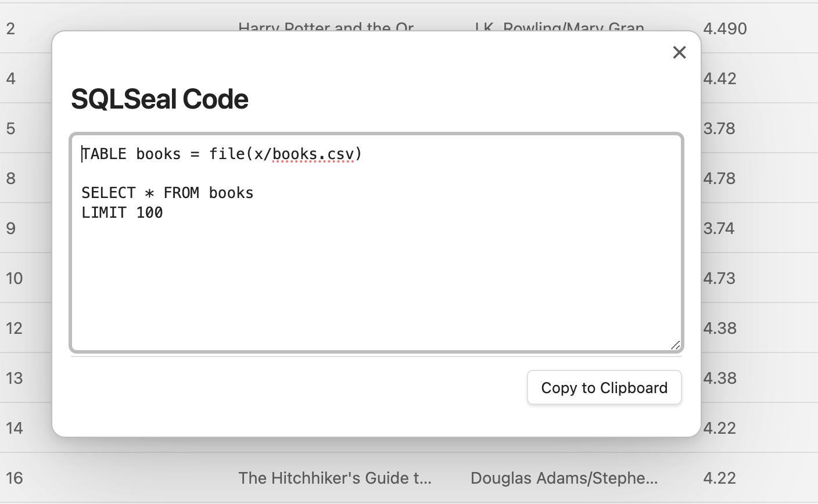Click the 'SELECT * FROM books' line

click(x=167, y=193)
